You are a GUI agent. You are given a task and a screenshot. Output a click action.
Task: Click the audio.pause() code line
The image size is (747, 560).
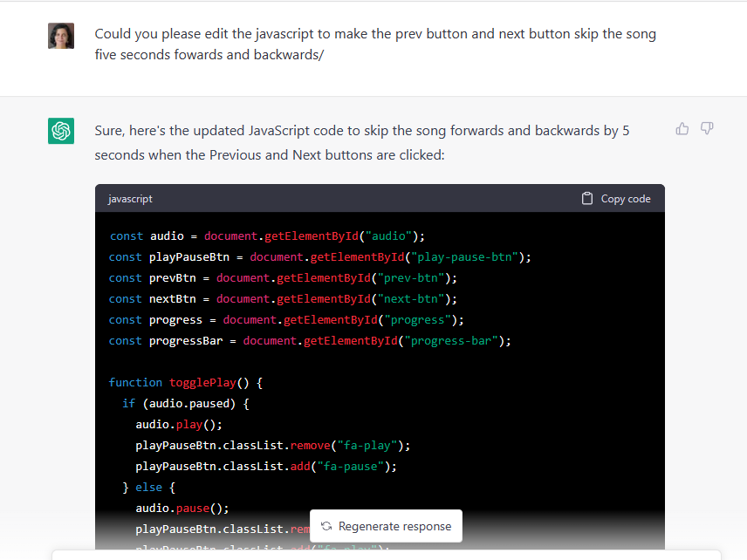pos(182,508)
